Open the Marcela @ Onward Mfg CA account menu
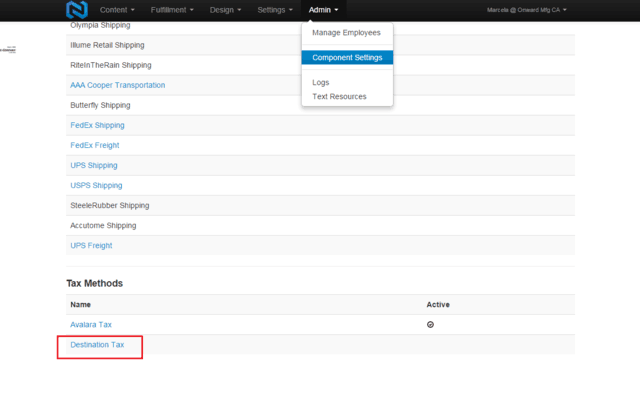The width and height of the screenshot is (640, 395). click(x=527, y=10)
